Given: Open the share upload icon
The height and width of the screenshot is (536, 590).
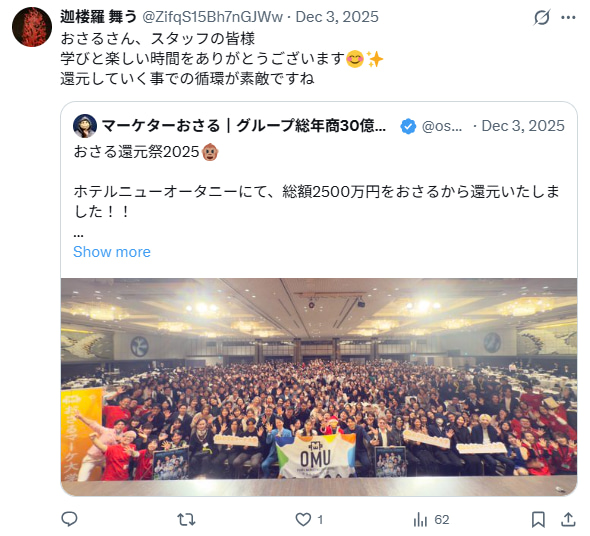Looking at the screenshot, I should click(568, 519).
